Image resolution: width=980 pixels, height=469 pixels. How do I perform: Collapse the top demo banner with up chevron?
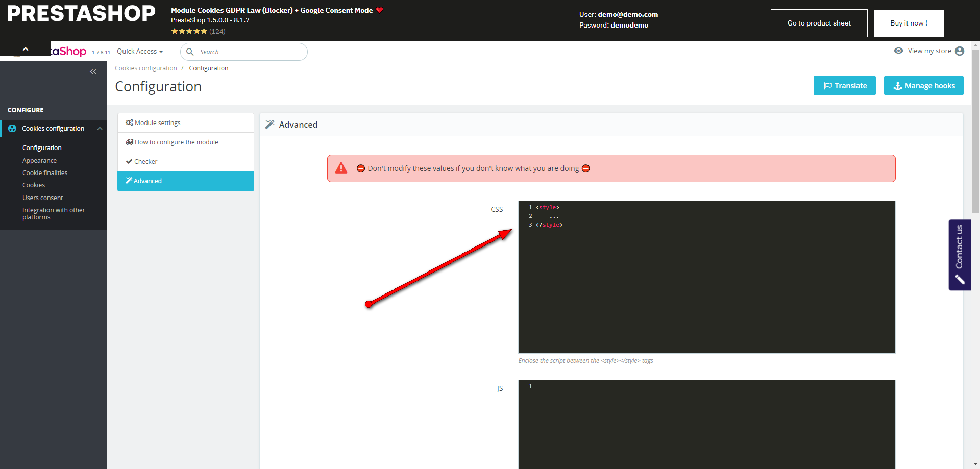click(26, 49)
